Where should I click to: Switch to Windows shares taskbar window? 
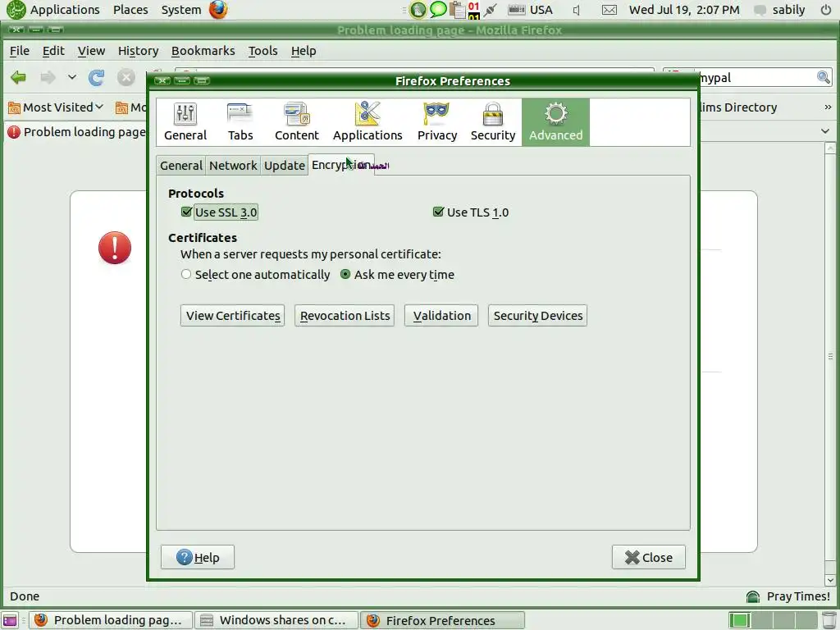[x=276, y=620]
